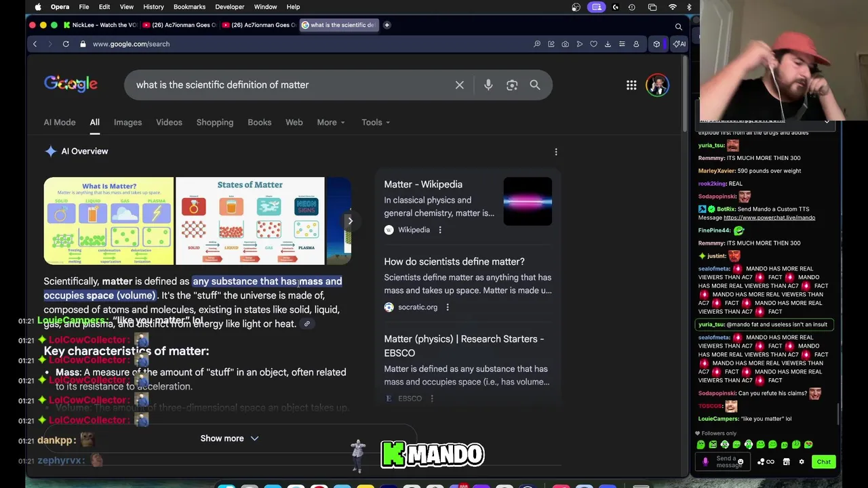Open the emoji picker in chat input
This screenshot has height=488, width=868.
tap(741, 462)
